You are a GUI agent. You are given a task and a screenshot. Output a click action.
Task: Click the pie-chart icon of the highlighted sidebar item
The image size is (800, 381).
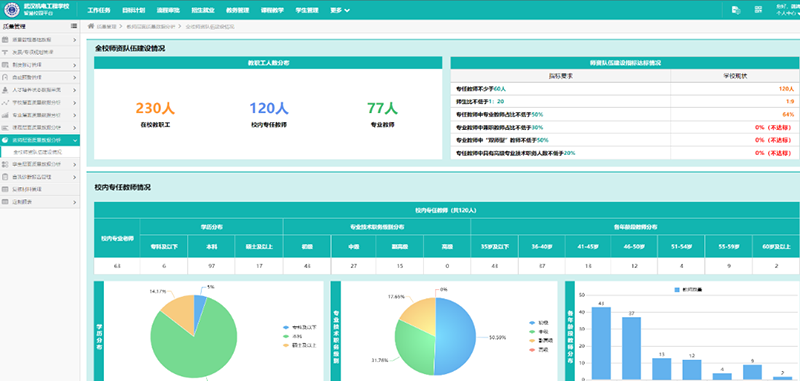pos(5,140)
